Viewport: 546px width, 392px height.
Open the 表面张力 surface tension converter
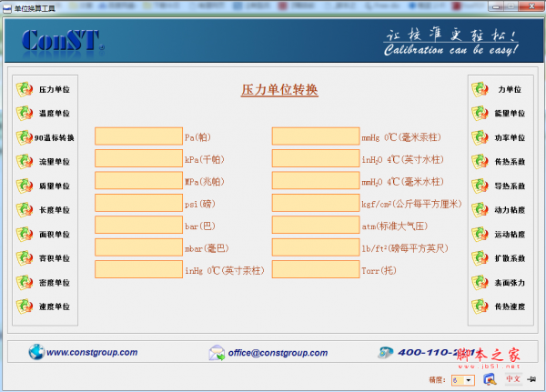click(499, 283)
